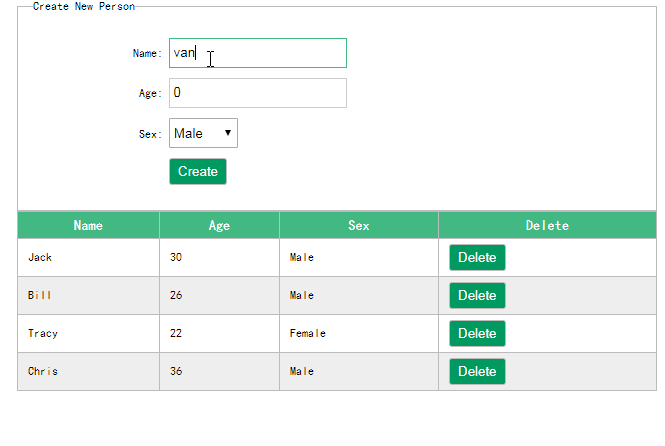Click the Name input field containing 'van'
The image size is (665, 446).
coord(258,53)
